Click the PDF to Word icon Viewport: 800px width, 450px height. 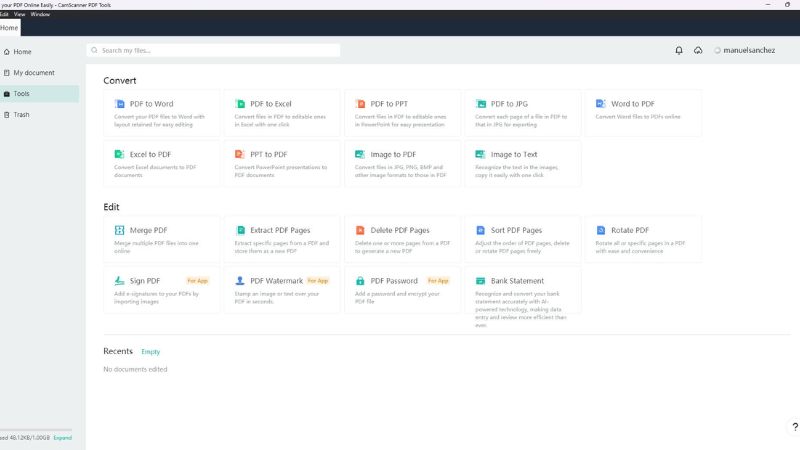[x=120, y=104]
